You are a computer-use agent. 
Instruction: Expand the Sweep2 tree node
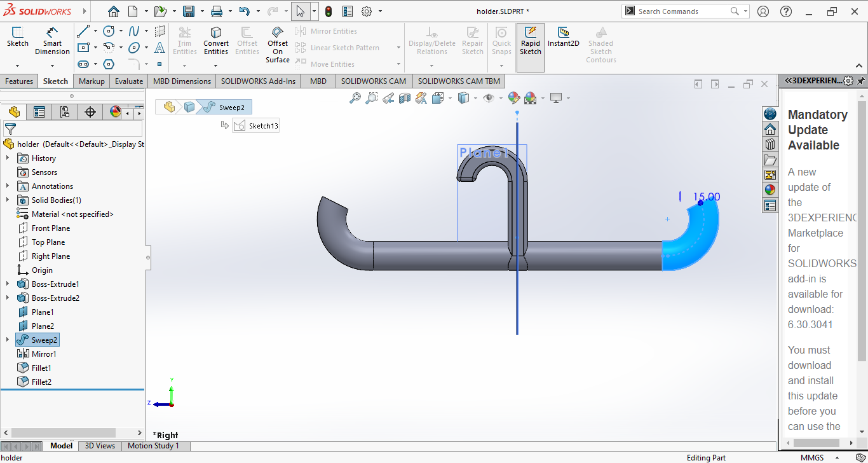pyautogui.click(x=8, y=340)
